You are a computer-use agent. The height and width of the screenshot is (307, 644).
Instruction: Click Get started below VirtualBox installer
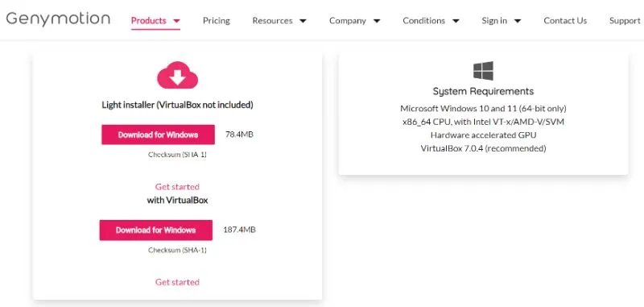pyautogui.click(x=177, y=282)
